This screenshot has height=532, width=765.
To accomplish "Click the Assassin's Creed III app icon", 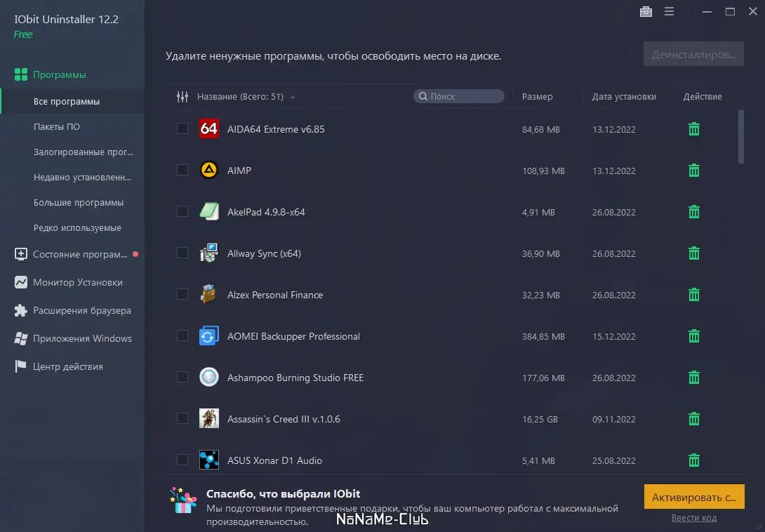I will [x=209, y=418].
